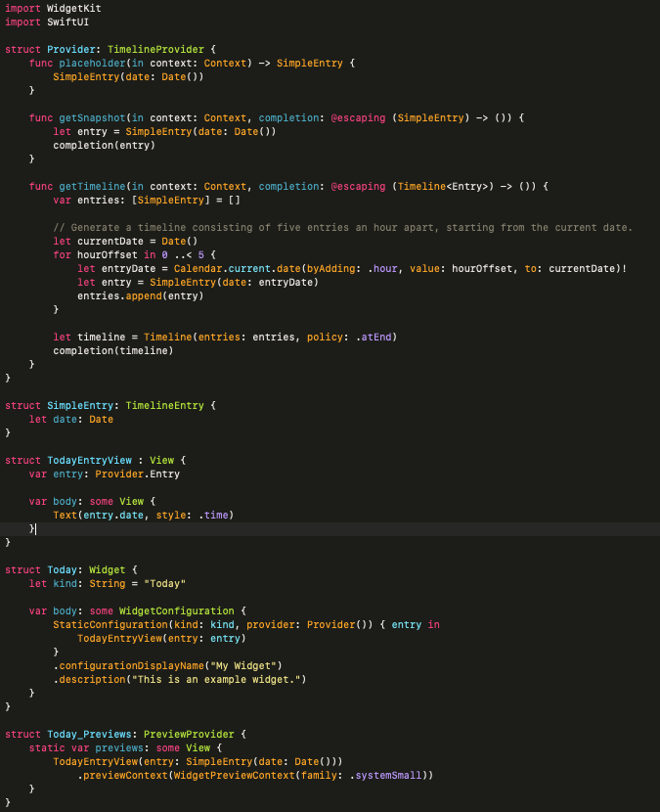The height and width of the screenshot is (812, 660).
Task: Click the 'getSnapshot' function name
Action: (92, 118)
